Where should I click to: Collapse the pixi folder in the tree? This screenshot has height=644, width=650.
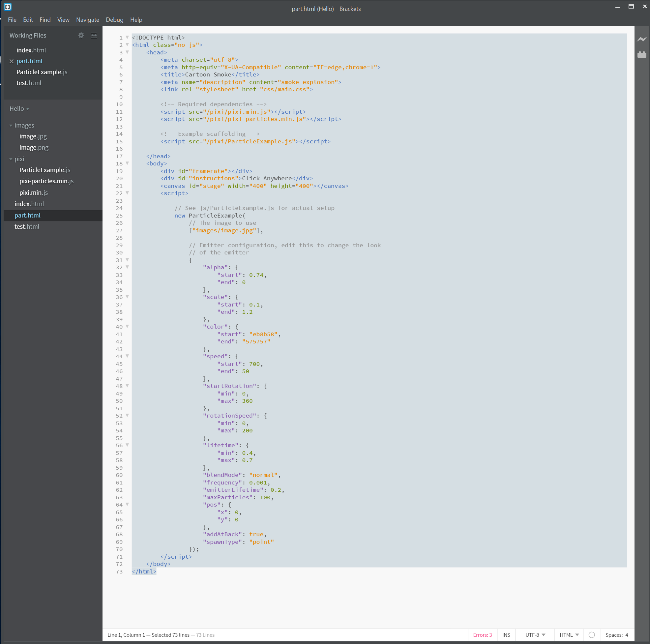[x=11, y=159]
